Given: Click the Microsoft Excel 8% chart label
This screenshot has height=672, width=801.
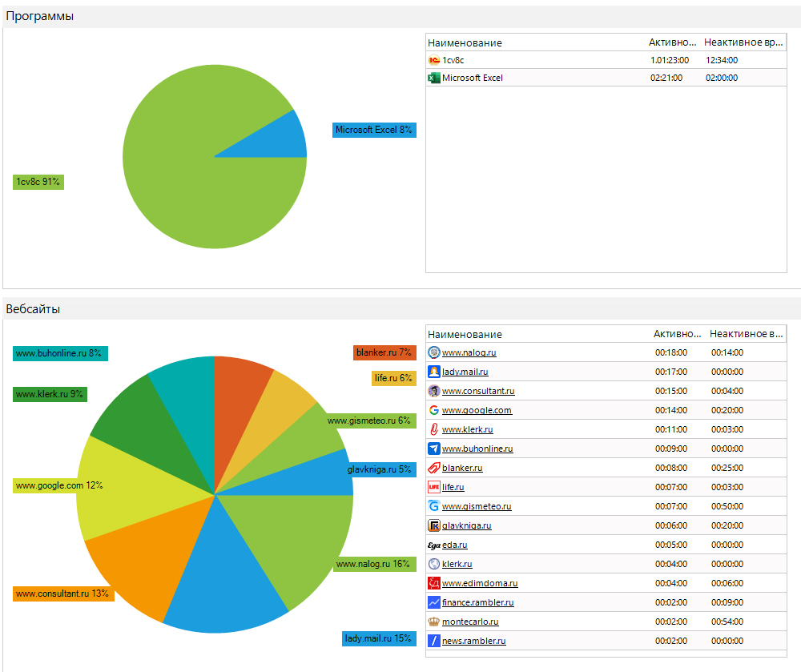Looking at the screenshot, I should click(374, 130).
